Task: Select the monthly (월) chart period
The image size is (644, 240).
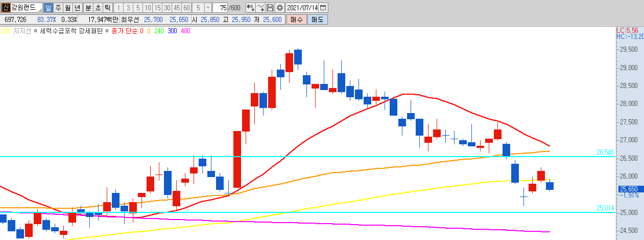Action: pyautogui.click(x=67, y=8)
